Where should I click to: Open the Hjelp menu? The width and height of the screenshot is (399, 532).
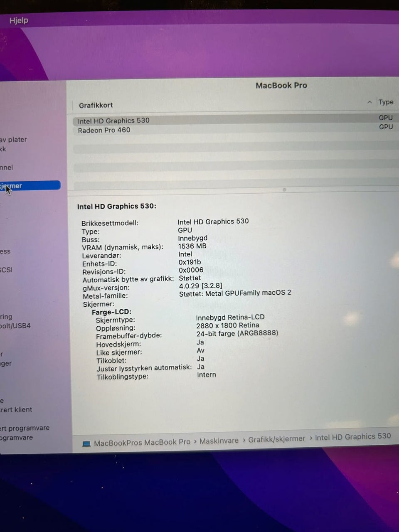tap(19, 20)
